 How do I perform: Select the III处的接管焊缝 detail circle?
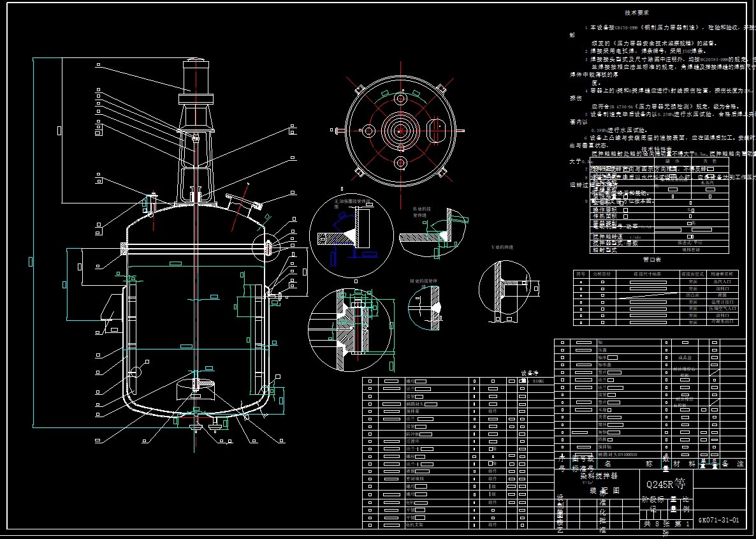[x=423, y=308]
